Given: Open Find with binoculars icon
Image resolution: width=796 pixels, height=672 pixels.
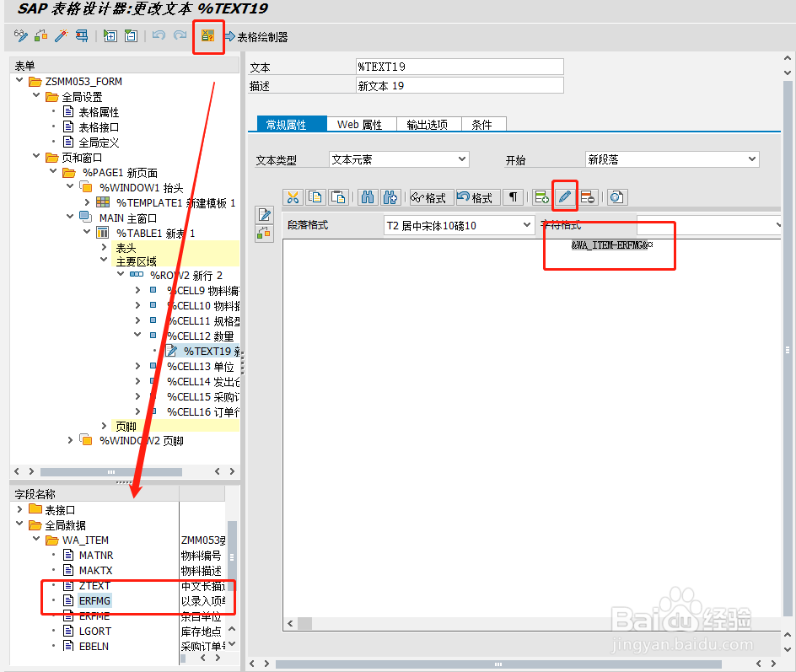Looking at the screenshot, I should click(368, 197).
